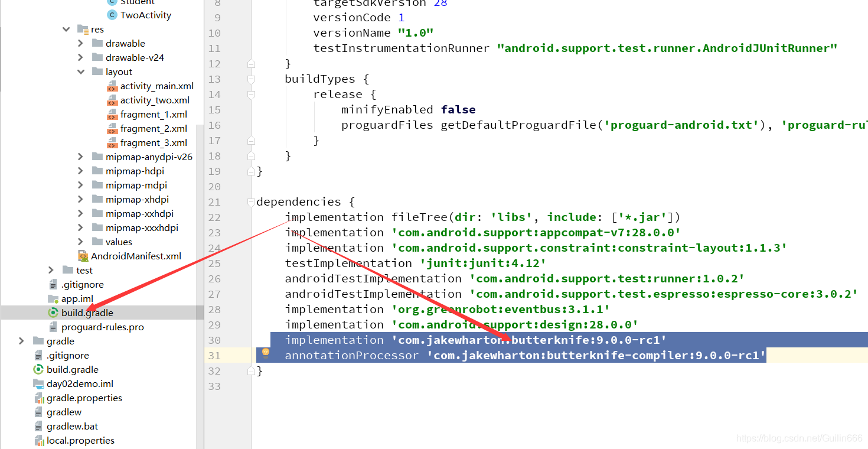Click the AndroidManifest.xml file icon
This screenshot has height=449, width=868.
pyautogui.click(x=83, y=256)
